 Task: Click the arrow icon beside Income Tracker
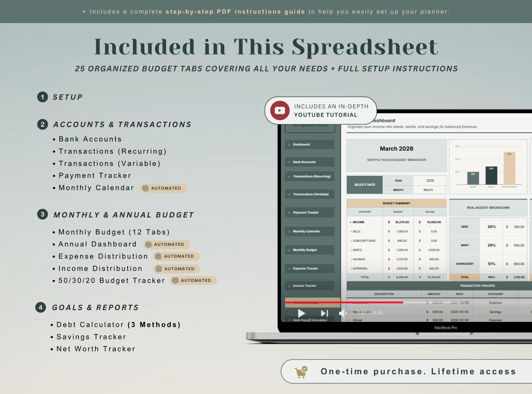(289, 286)
